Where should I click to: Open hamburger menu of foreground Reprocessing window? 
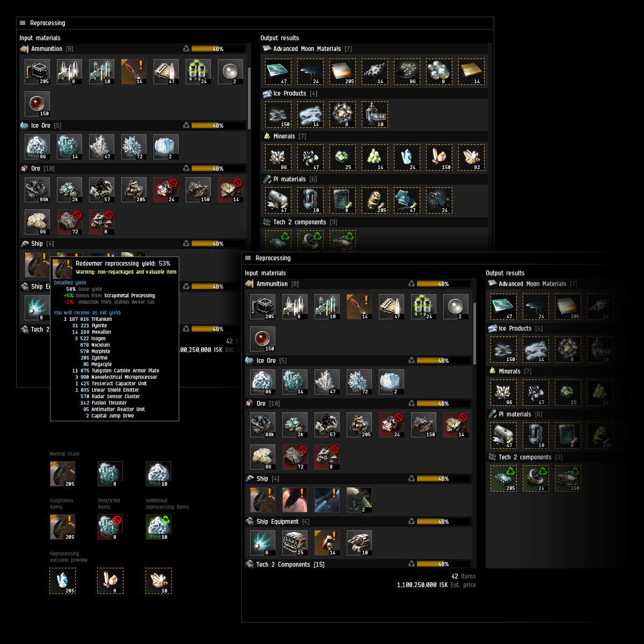(x=248, y=258)
